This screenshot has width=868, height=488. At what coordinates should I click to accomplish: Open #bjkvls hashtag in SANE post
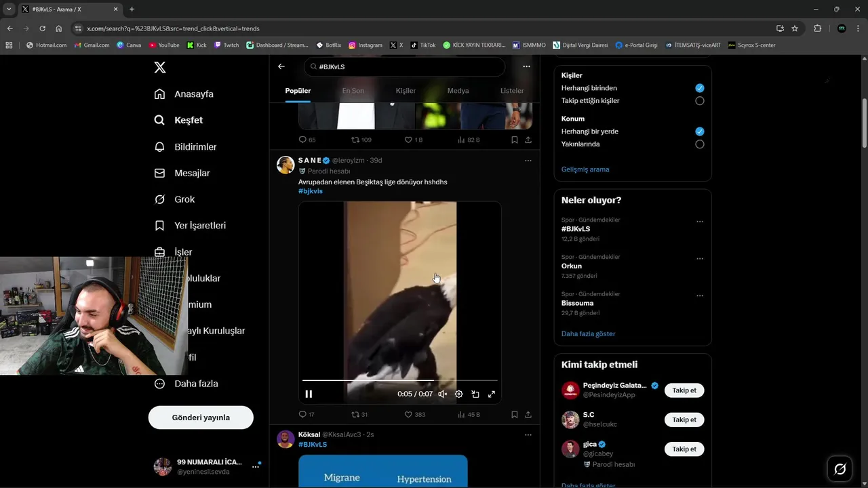[x=311, y=191]
